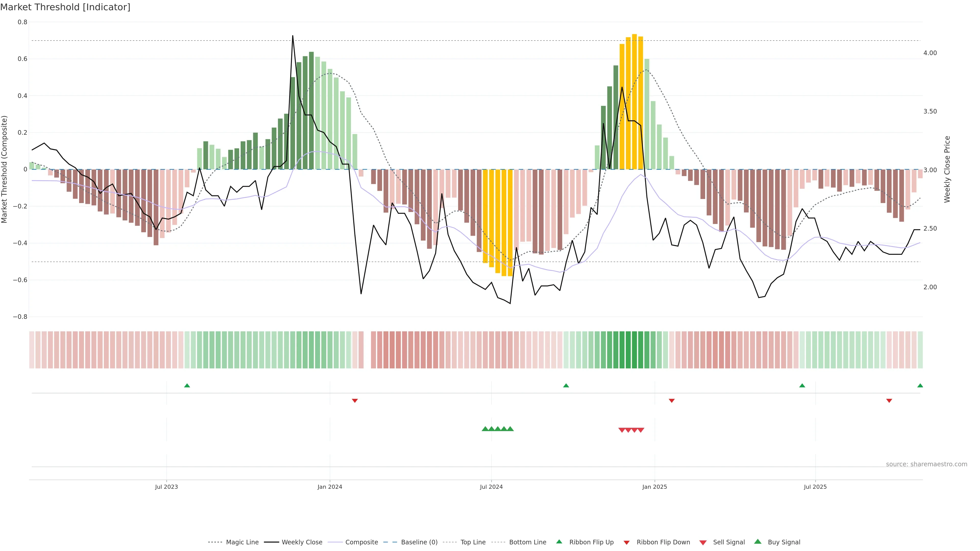Click the Ribbon Flip Down legend marker

pos(627,543)
